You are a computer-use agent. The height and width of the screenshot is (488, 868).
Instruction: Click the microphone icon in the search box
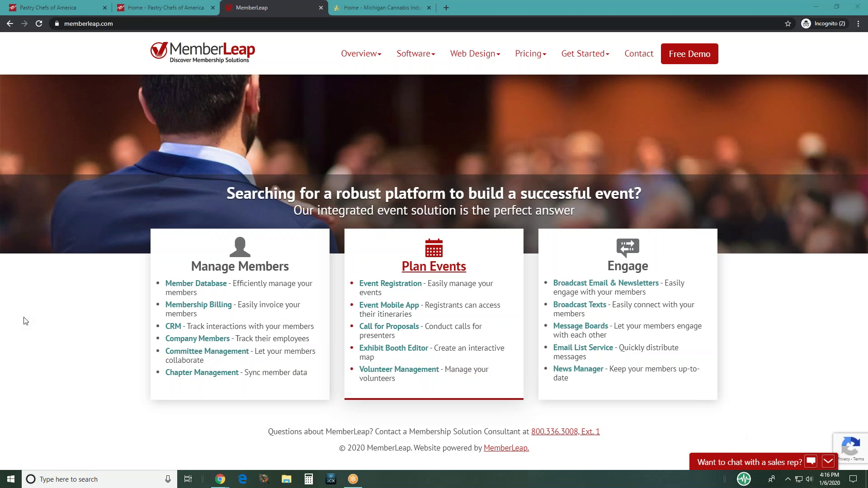coord(168,479)
